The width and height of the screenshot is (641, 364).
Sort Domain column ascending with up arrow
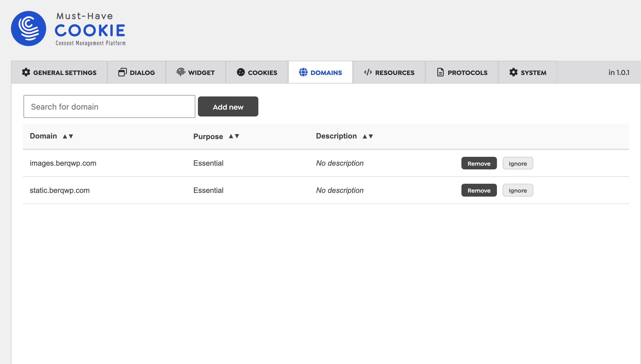[65, 136]
